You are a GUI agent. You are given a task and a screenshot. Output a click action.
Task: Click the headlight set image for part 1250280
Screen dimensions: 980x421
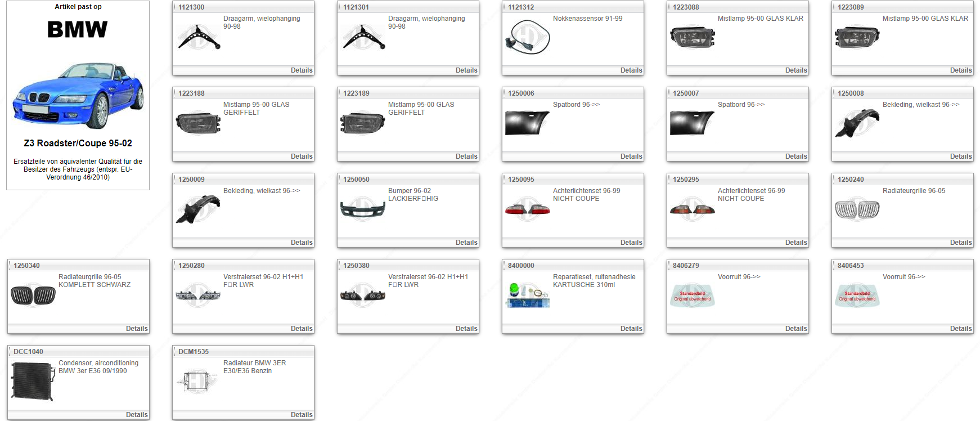tap(198, 295)
